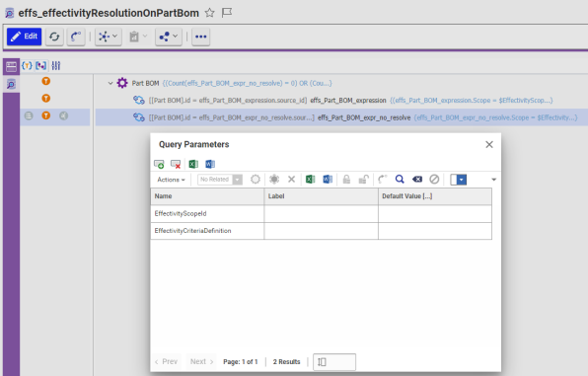Viewport: 588px width, 376px height.
Task: Go to next page with Next
Action: coord(201,362)
